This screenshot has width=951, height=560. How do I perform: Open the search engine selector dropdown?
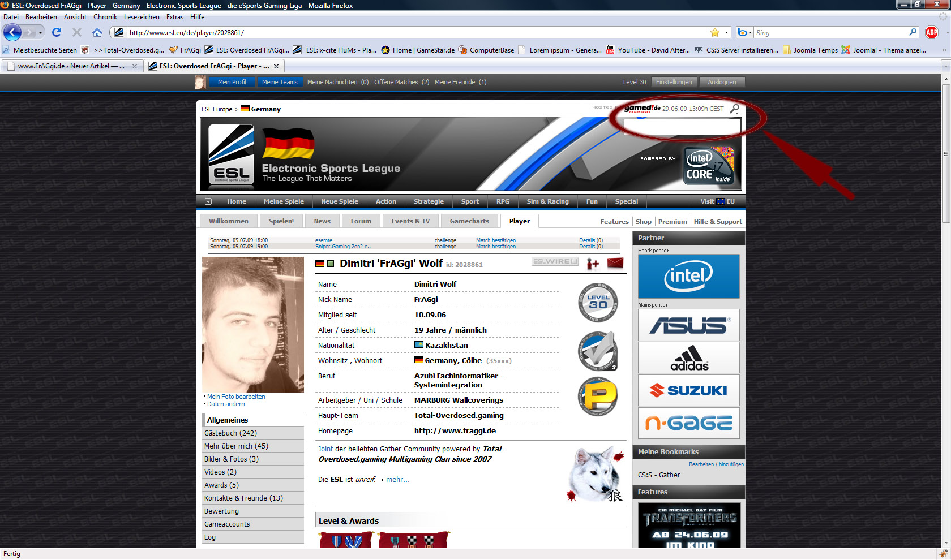pos(746,32)
